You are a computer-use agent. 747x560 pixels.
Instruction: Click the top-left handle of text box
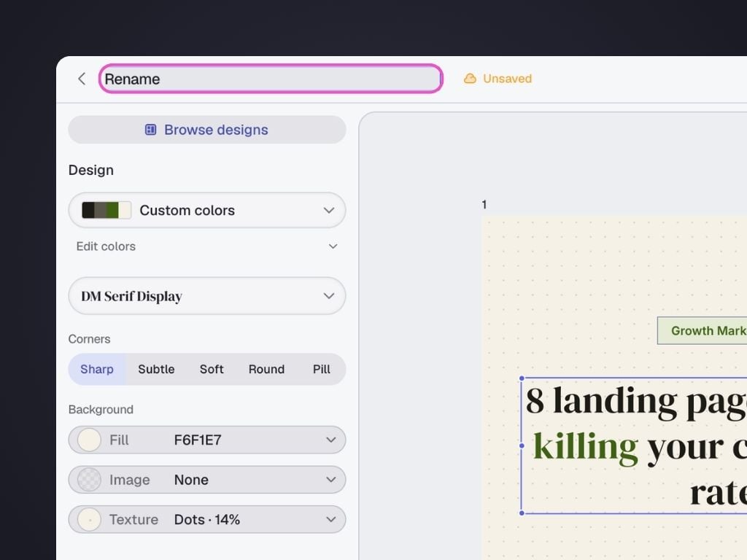(522, 378)
